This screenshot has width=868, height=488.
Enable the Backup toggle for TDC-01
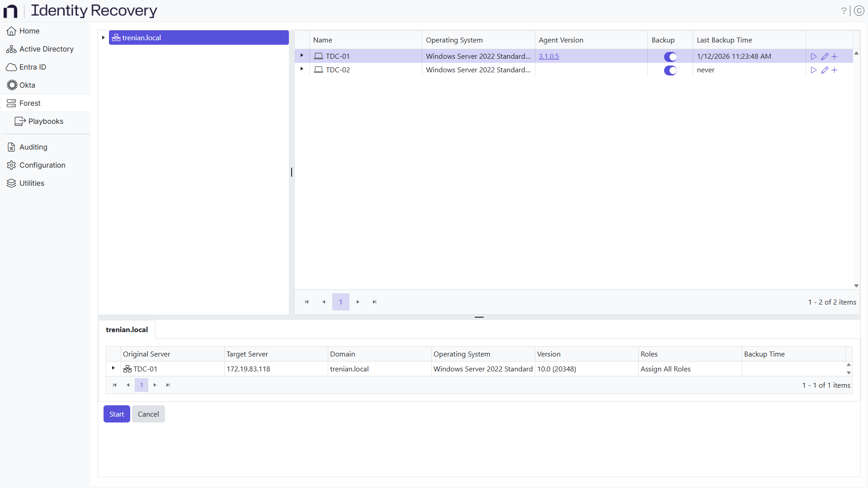[x=670, y=57]
